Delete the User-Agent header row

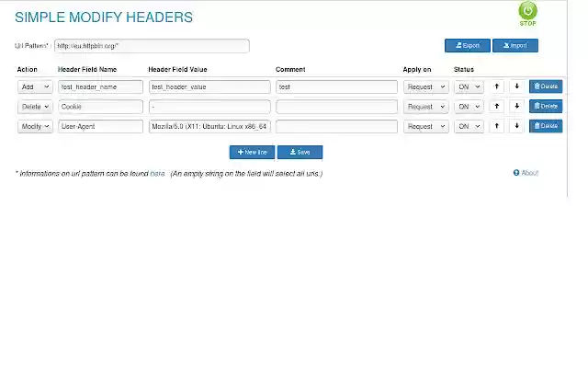click(x=546, y=126)
